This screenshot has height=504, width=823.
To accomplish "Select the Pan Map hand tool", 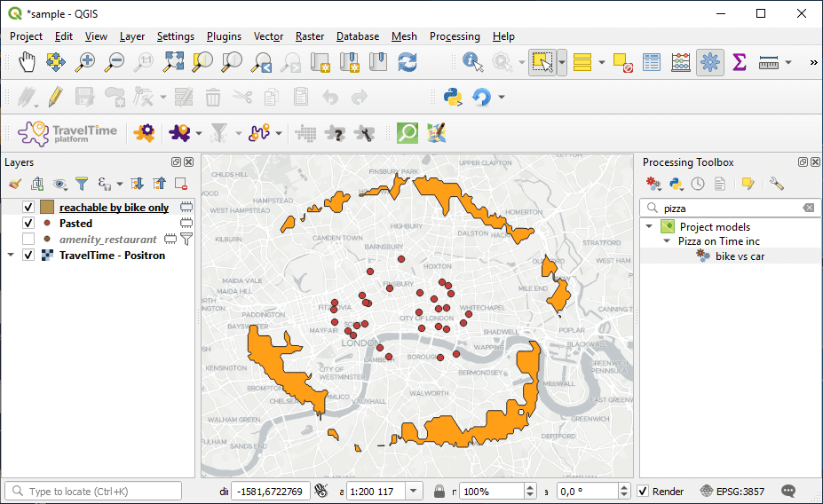I will (28, 62).
